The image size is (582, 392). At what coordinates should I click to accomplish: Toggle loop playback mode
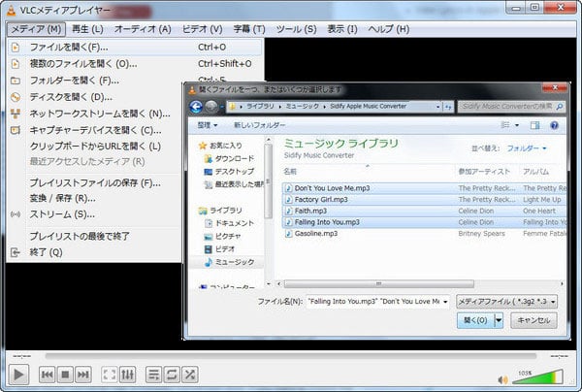click(172, 375)
